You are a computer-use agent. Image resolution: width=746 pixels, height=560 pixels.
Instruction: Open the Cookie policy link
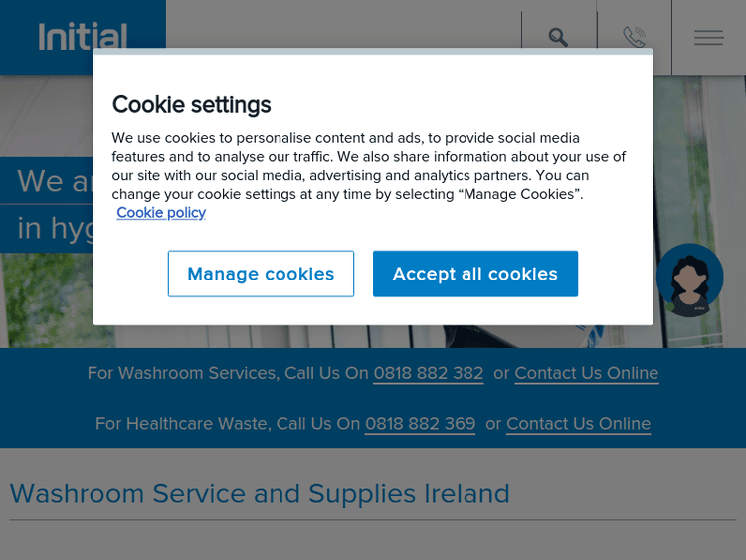161,213
